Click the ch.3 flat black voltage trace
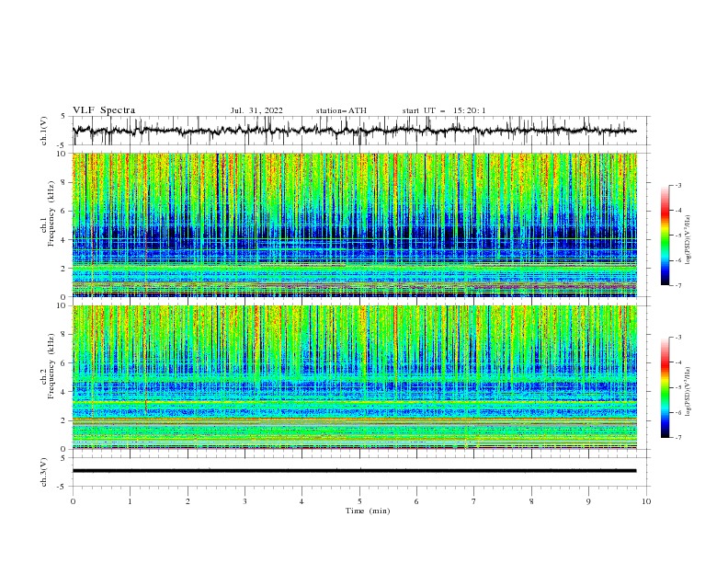 [x=355, y=471]
